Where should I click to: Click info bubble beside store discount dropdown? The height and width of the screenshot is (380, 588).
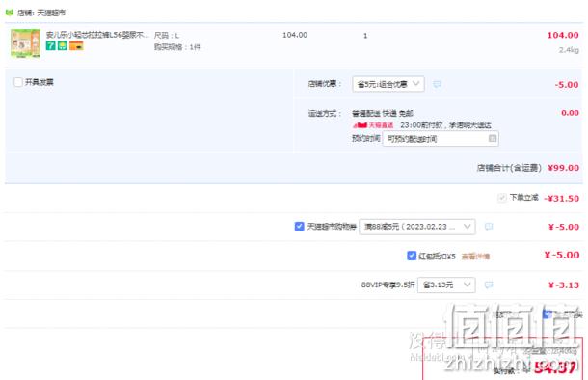tap(437, 84)
